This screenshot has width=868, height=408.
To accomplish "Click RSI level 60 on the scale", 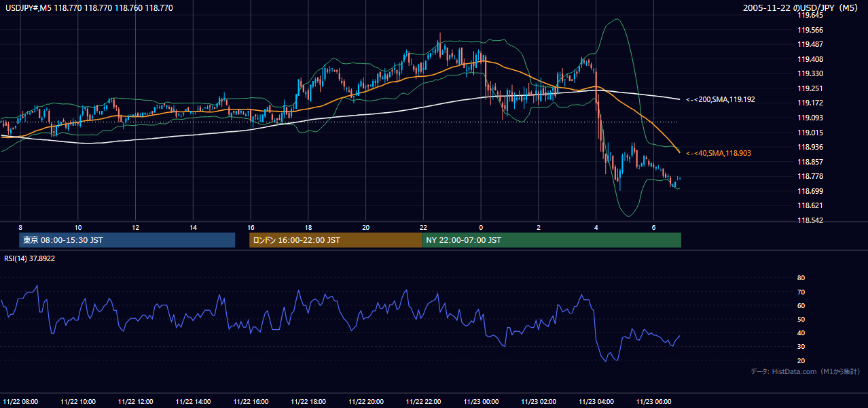I will coord(801,305).
